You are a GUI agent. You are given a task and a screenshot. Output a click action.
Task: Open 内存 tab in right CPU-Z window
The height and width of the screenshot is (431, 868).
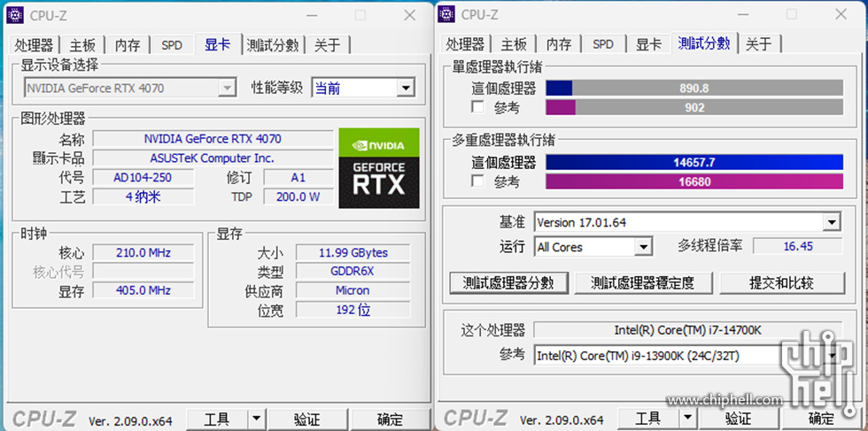coord(559,45)
